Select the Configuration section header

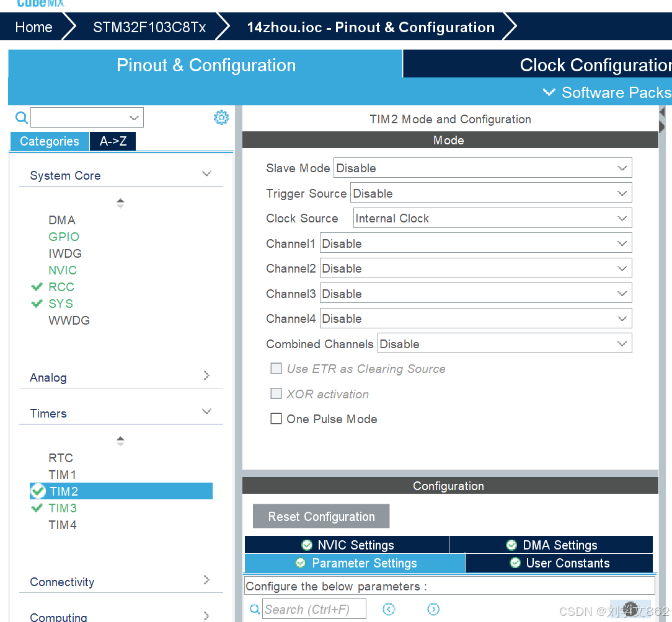[x=450, y=486]
